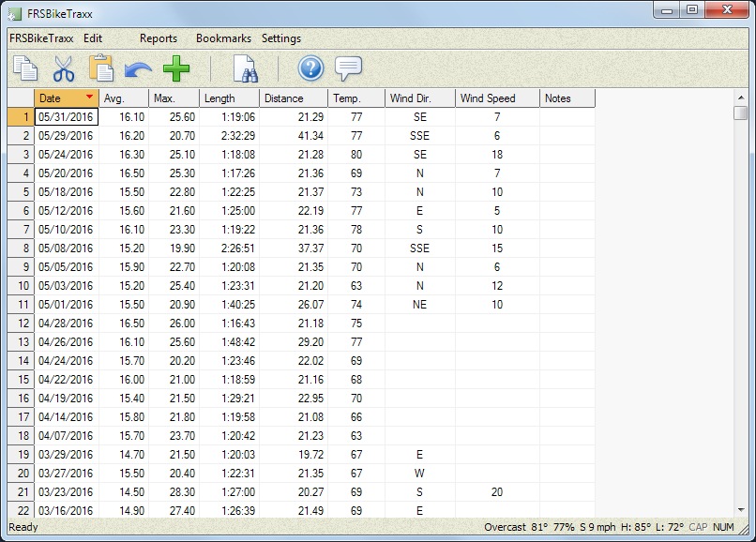Open the Bookmarks menu
This screenshot has height=542, width=756.
point(223,38)
